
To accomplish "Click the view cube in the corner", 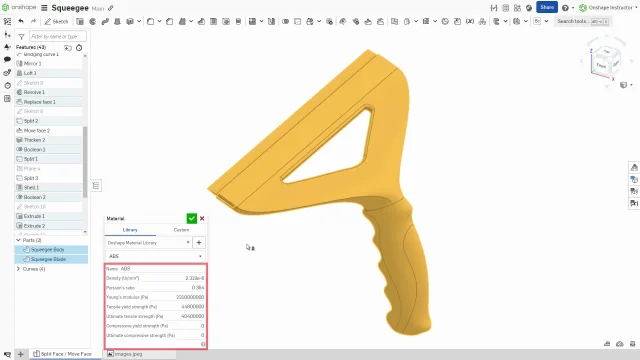I will tap(606, 61).
